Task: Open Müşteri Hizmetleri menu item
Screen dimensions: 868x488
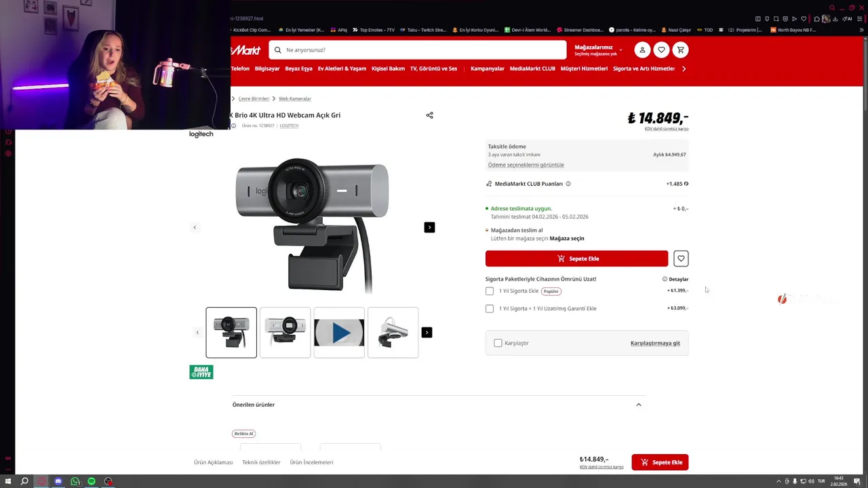Action: [x=584, y=68]
